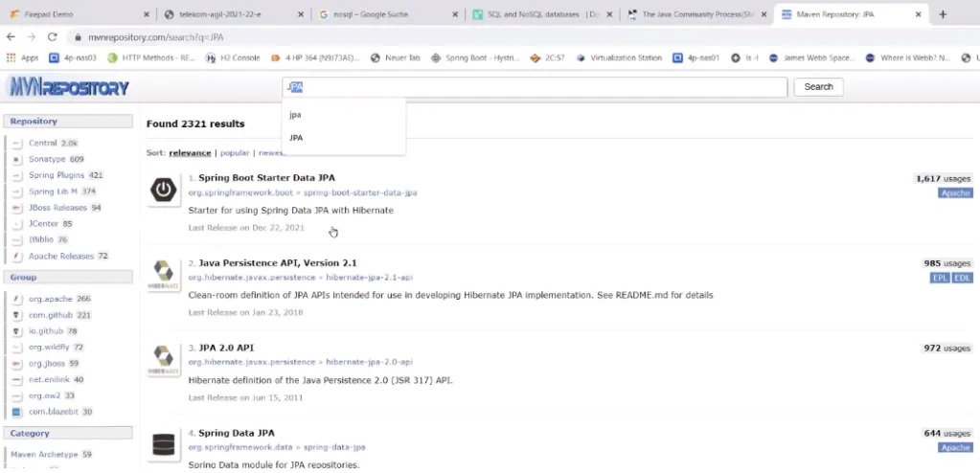Click the hibernate-jpa-2.1-api artifact link
980x473 pixels.
tap(370, 278)
